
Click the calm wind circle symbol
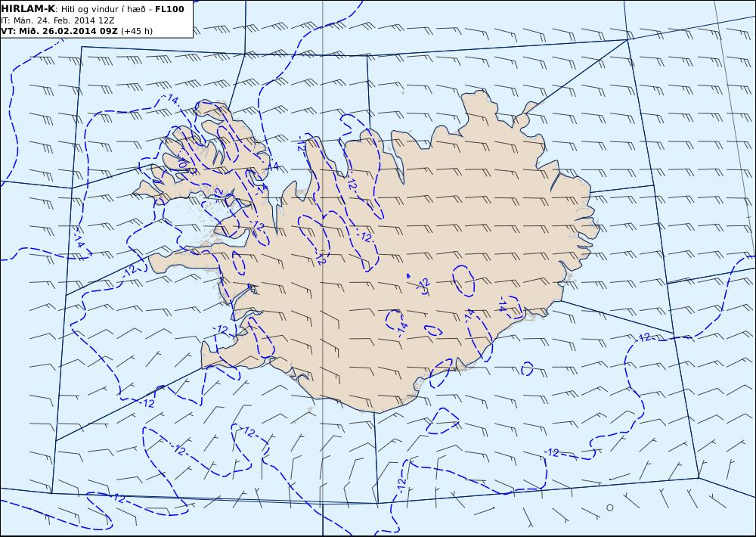pyautogui.click(x=610, y=508)
